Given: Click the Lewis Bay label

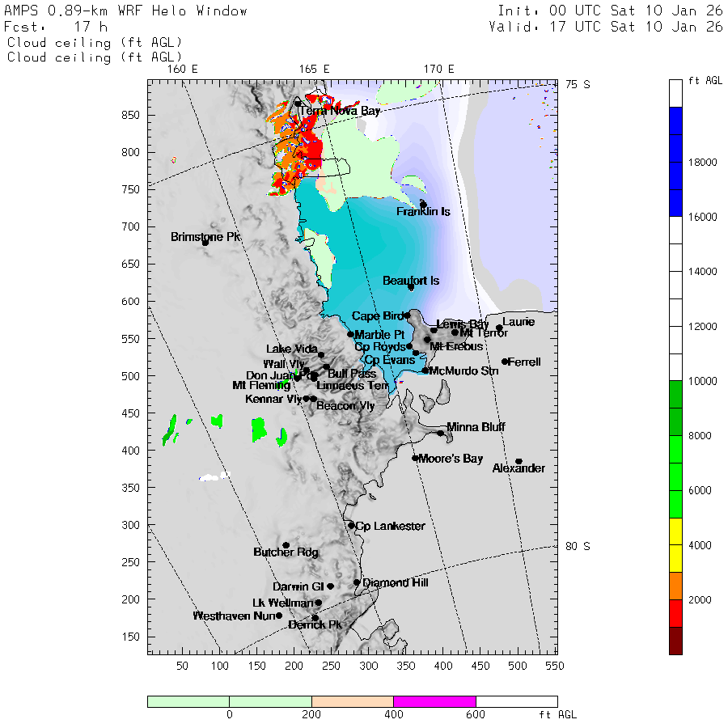Looking at the screenshot, I should 463,324.
